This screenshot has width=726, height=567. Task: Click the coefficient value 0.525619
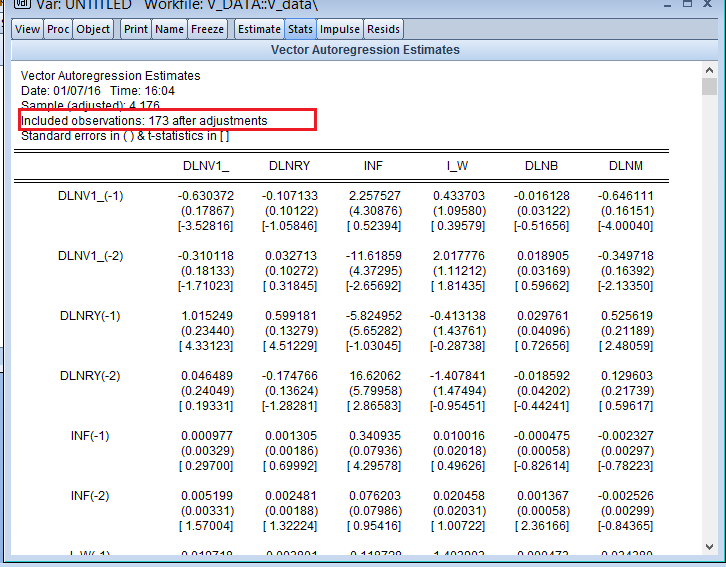click(626, 316)
